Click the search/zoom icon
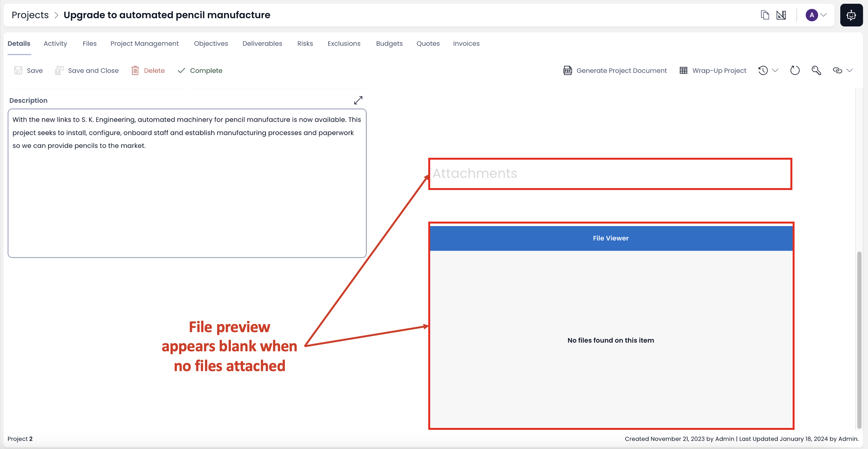This screenshot has width=868, height=449. 816,69
